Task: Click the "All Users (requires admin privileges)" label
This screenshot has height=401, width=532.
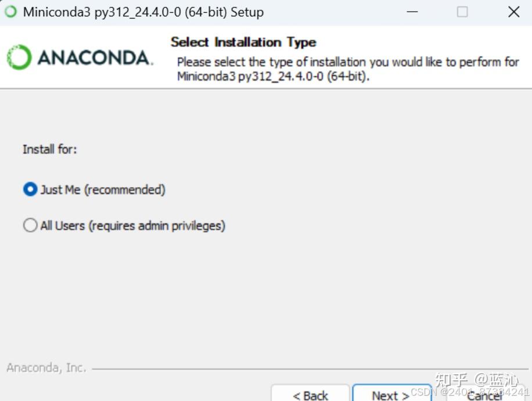Action: pyautogui.click(x=132, y=226)
